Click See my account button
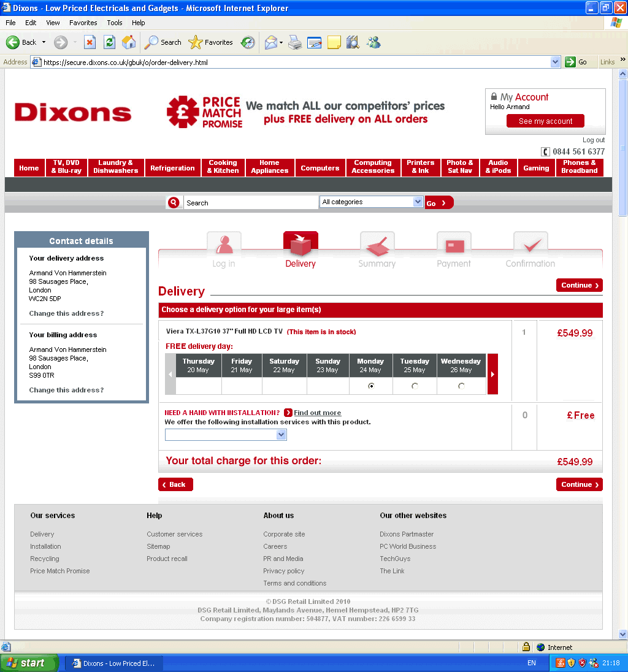The height and width of the screenshot is (672, 628). coord(545,121)
